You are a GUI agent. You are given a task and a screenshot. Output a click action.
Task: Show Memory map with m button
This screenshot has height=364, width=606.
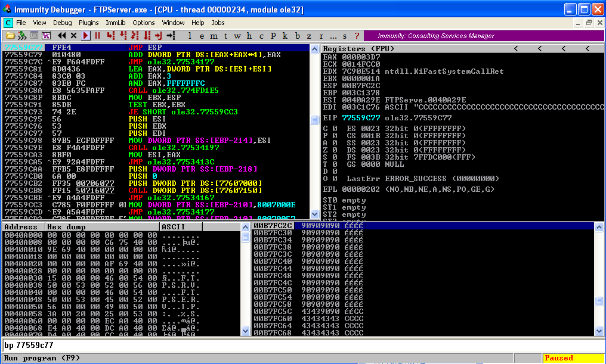(x=214, y=36)
